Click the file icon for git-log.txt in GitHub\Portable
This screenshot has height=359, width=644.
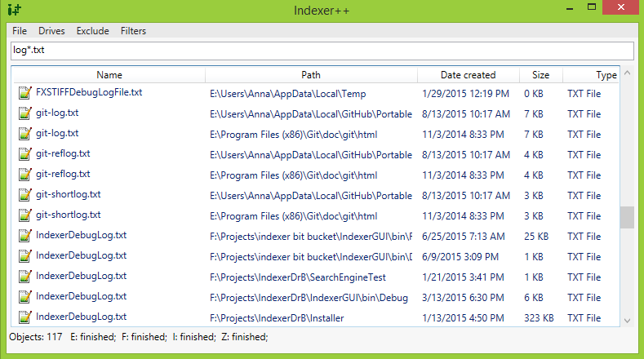[x=25, y=113]
